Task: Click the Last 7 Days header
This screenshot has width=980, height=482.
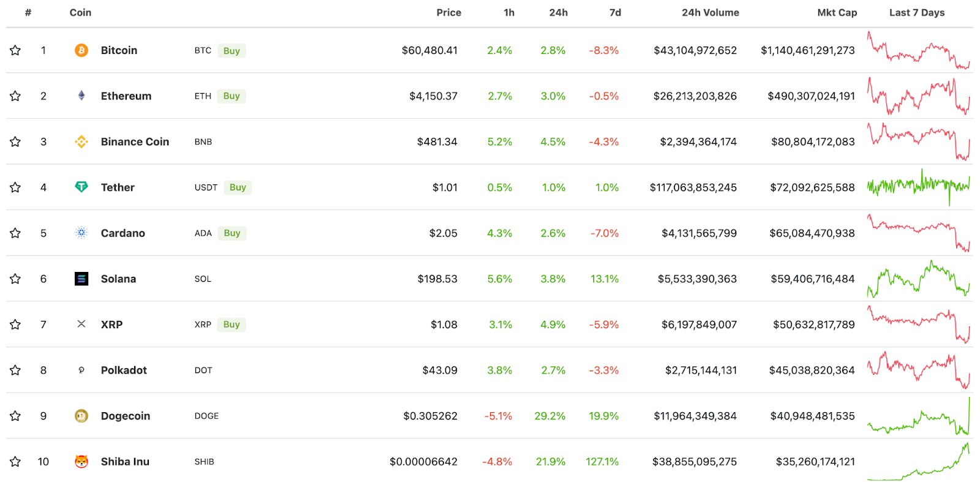Action: [917, 12]
